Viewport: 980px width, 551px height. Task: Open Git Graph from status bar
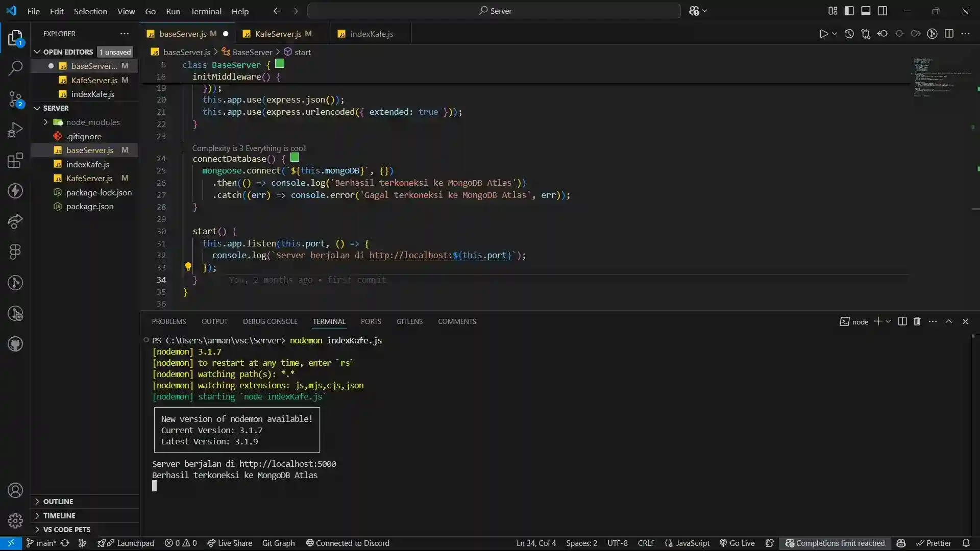279,543
